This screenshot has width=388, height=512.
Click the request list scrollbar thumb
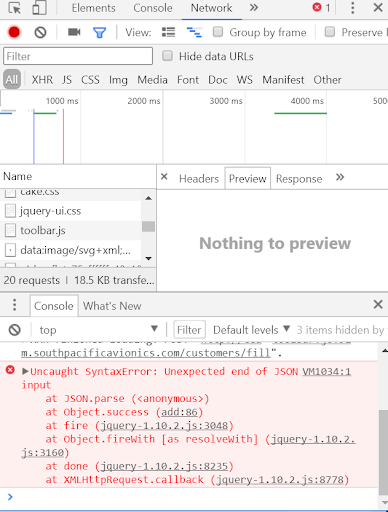point(148,226)
